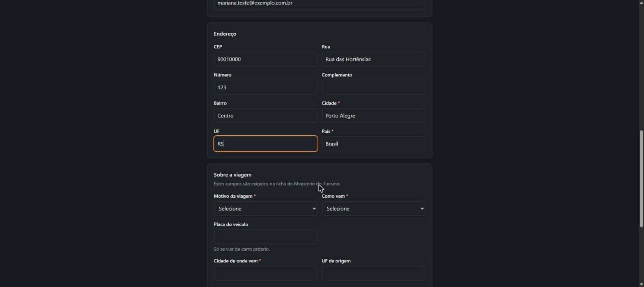Click the Bairro label
644x287 pixels.
[x=220, y=103]
